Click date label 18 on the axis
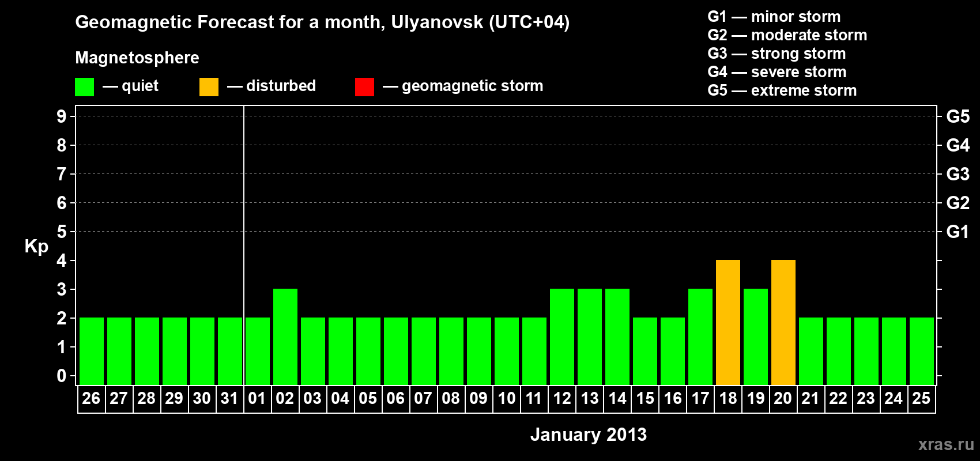The image size is (980, 461). [728, 398]
